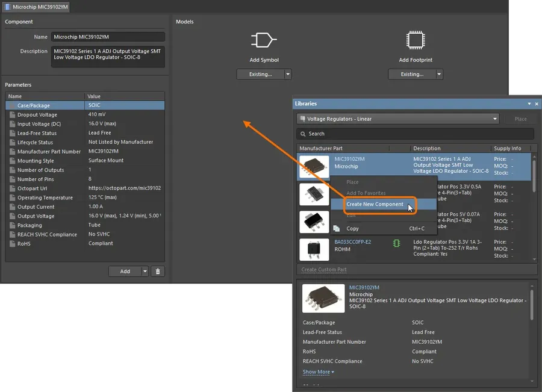Click the Description column header in Libraries
This screenshot has width=542, height=392.
coord(450,148)
